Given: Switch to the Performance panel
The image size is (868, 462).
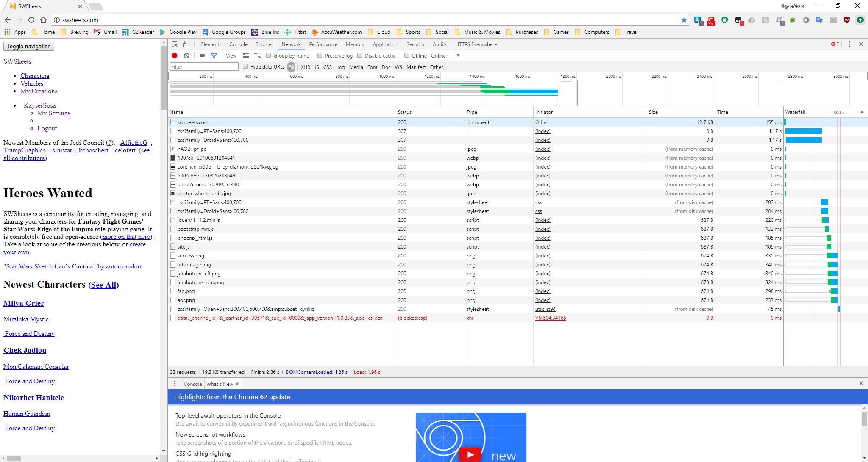Looking at the screenshot, I should 323,44.
